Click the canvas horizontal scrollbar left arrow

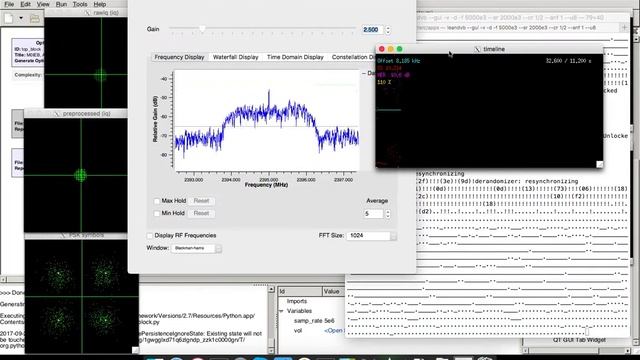click(x=3, y=280)
